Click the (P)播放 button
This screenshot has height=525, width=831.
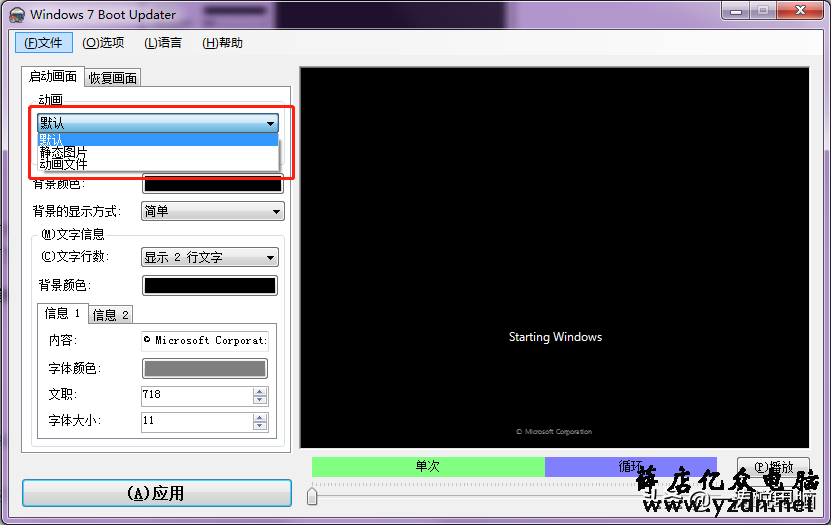(x=773, y=467)
